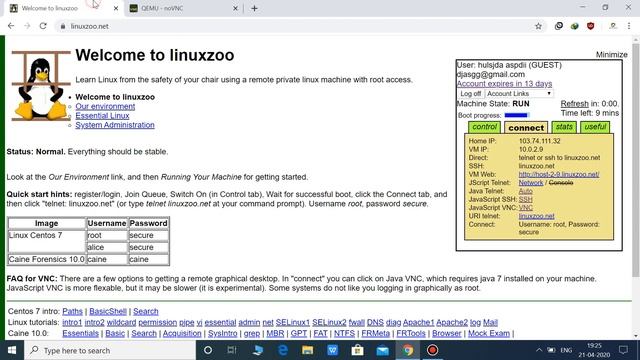This screenshot has height=360, width=640.
Task: Open the System Administration link
Action: point(115,125)
